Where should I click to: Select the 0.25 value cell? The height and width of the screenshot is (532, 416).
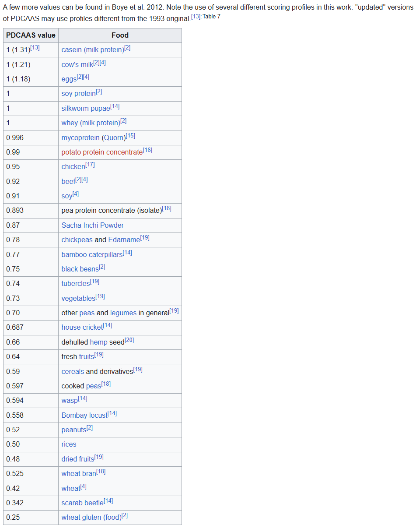[31, 518]
